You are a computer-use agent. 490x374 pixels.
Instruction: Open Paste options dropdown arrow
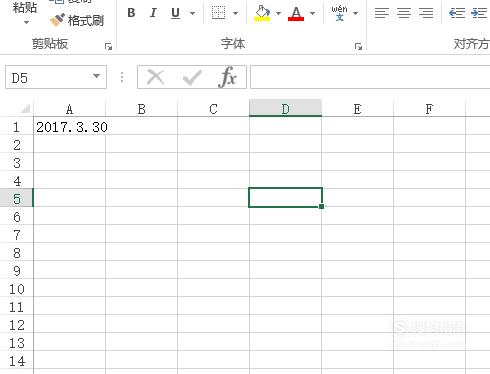coord(26,22)
